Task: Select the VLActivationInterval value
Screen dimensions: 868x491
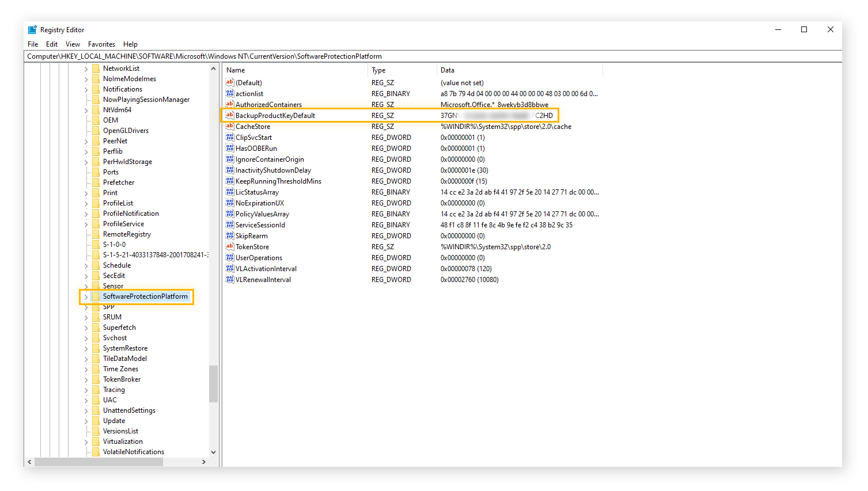Action: (x=267, y=268)
